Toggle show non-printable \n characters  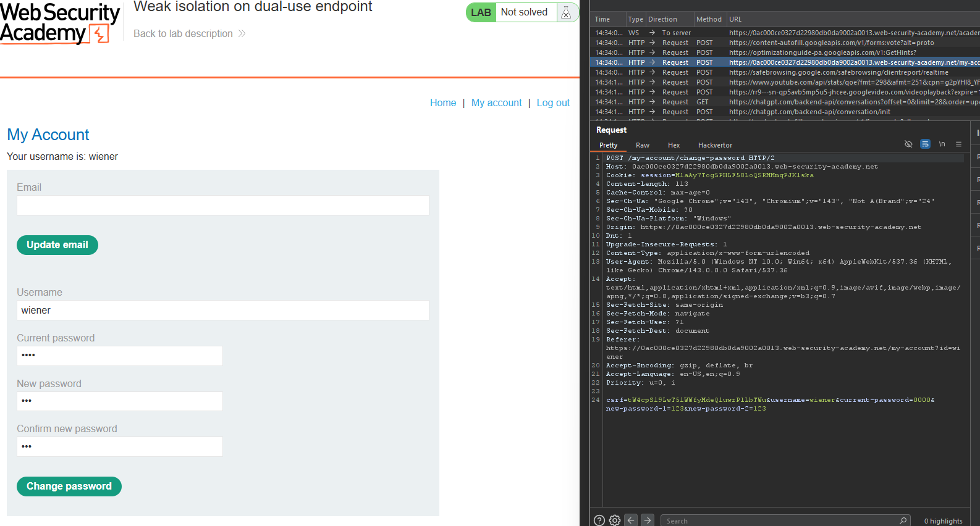coord(942,144)
